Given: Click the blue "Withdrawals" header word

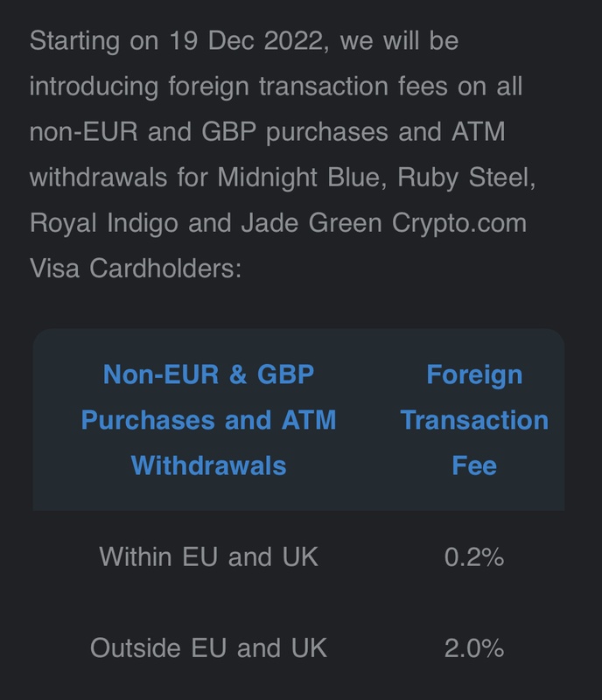Looking at the screenshot, I should coord(208,465).
